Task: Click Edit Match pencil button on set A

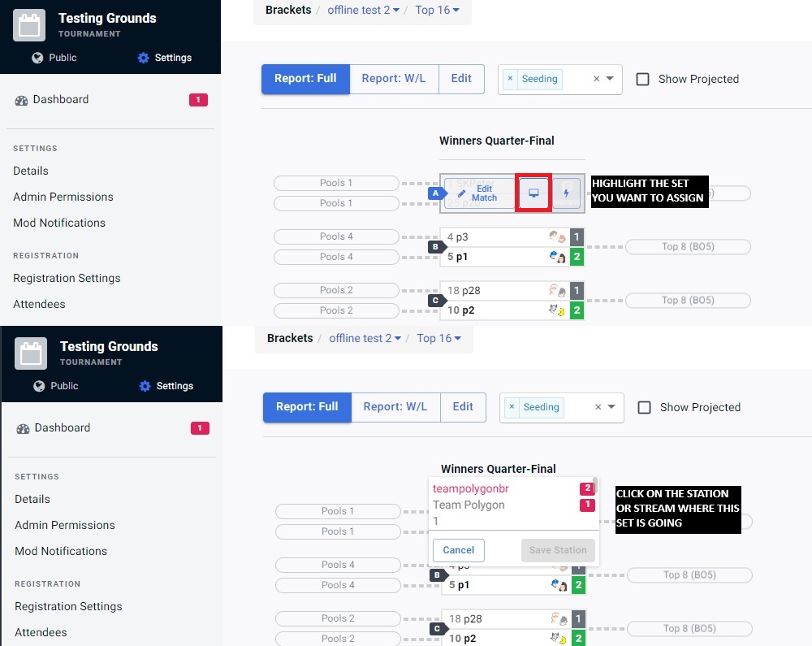Action: point(478,193)
